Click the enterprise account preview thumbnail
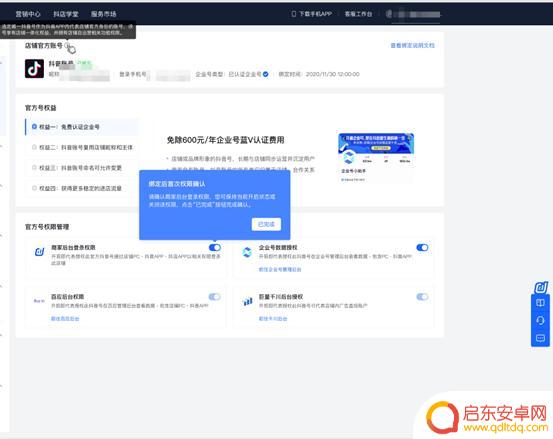The image size is (553, 439). (376, 157)
